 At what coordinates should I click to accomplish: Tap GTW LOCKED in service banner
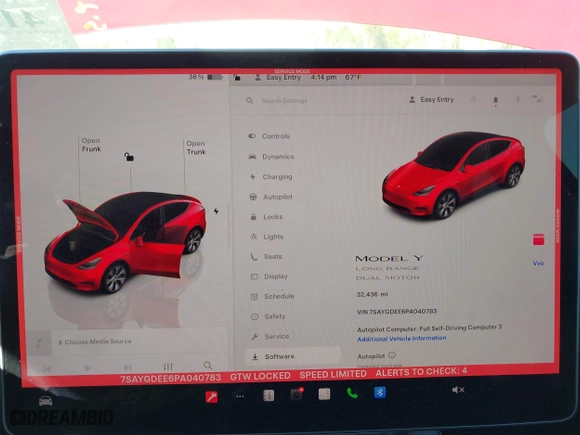point(260,376)
